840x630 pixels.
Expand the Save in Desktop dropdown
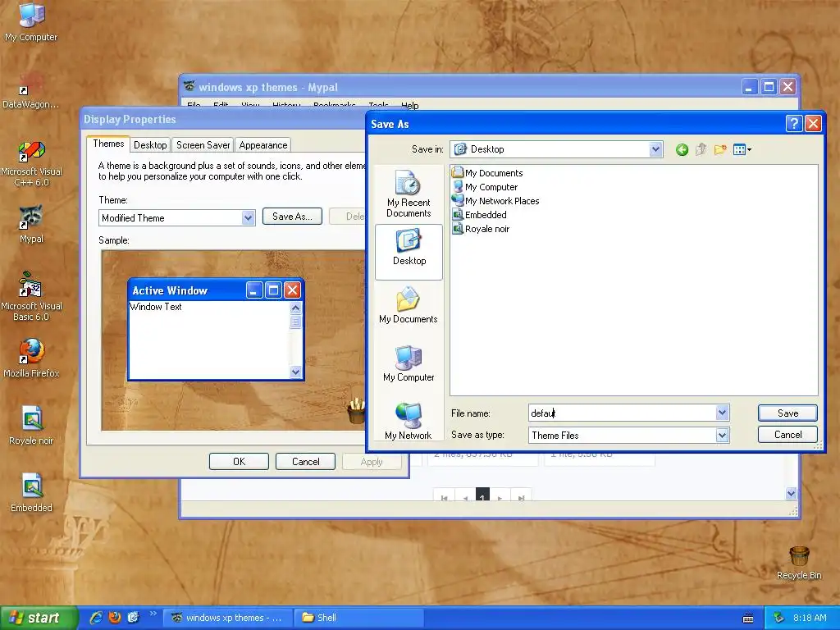655,149
